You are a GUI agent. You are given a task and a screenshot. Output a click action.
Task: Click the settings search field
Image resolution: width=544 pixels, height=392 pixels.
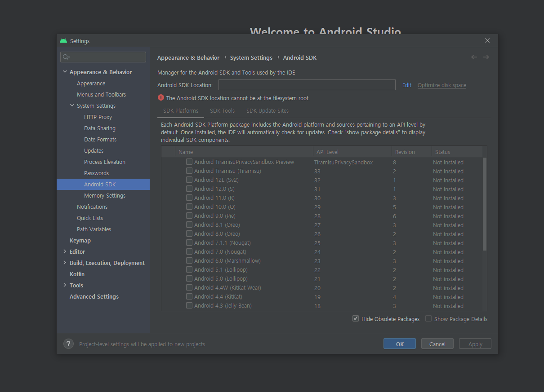pyautogui.click(x=103, y=57)
